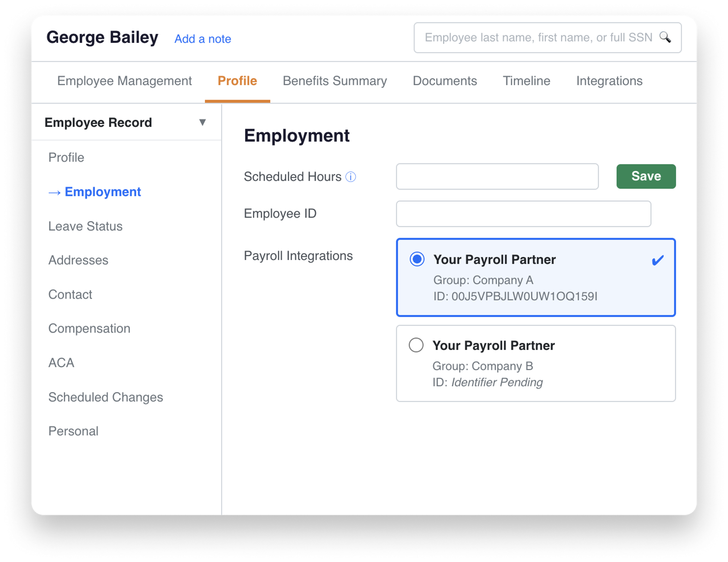Go to the Timeline tab

pyautogui.click(x=526, y=81)
